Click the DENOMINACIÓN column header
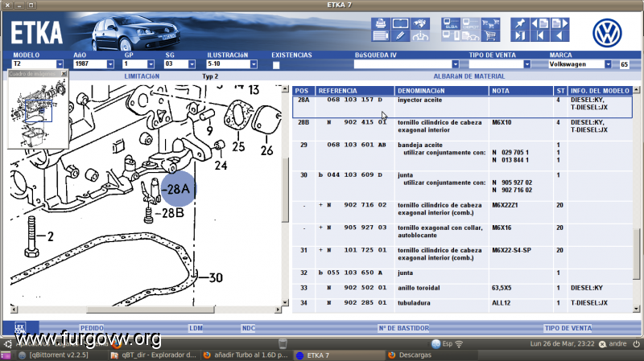The width and height of the screenshot is (644, 361). pos(441,91)
